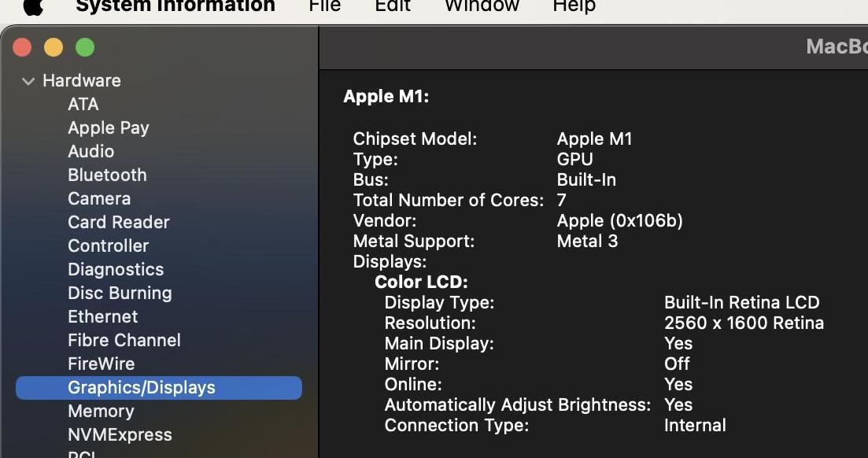Select NVMExpress in the sidebar

click(120, 434)
